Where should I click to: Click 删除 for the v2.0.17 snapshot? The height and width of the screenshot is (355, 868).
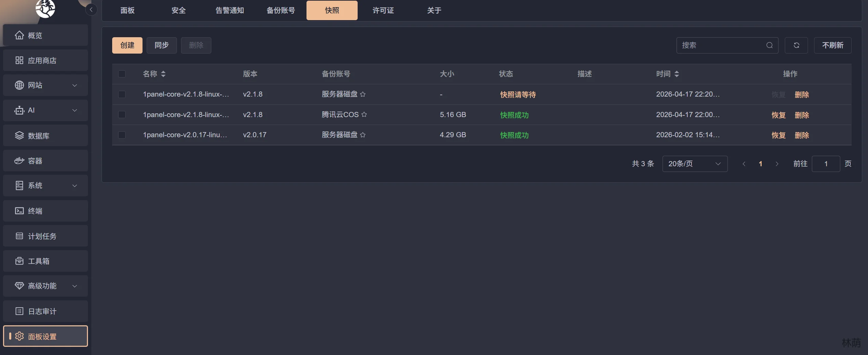click(x=802, y=135)
